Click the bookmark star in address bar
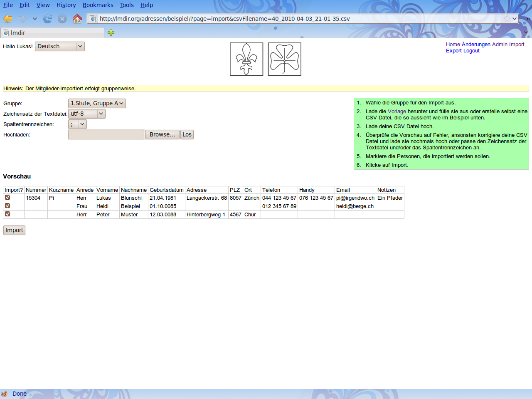Image resolution: width=532 pixels, height=399 pixels. click(507, 19)
